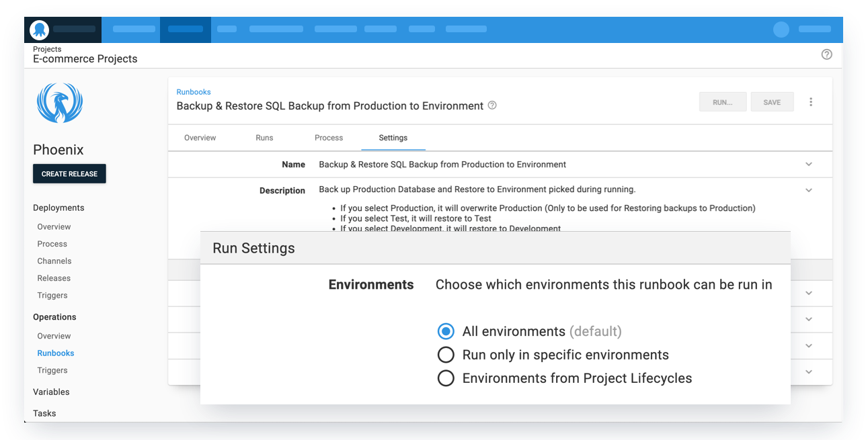Click the Phoenix project logo
Image resolution: width=868 pixels, height=440 pixels.
tap(60, 103)
